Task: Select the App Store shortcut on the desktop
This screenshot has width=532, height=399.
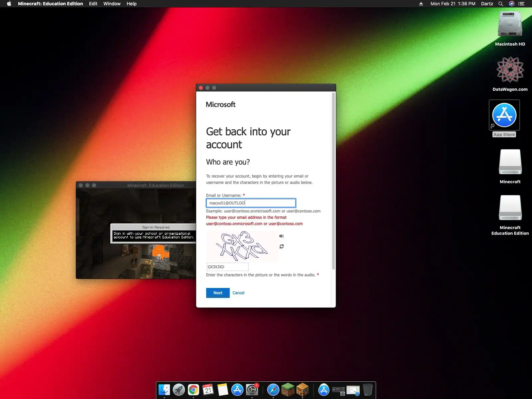Action: [x=504, y=118]
